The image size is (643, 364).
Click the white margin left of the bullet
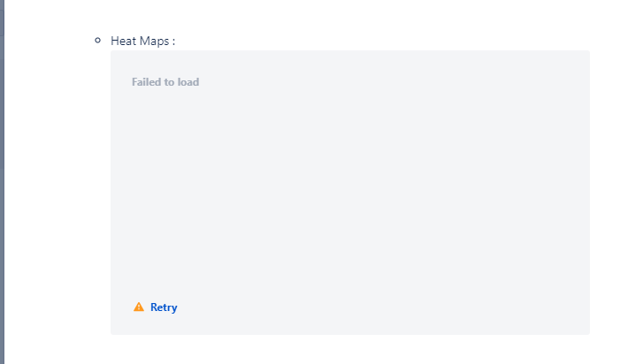point(50,41)
